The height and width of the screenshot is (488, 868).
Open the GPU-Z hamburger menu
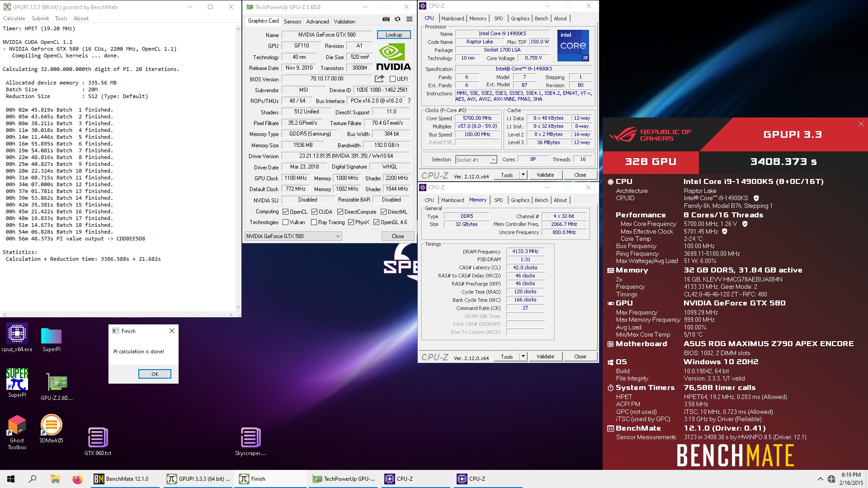409,19
